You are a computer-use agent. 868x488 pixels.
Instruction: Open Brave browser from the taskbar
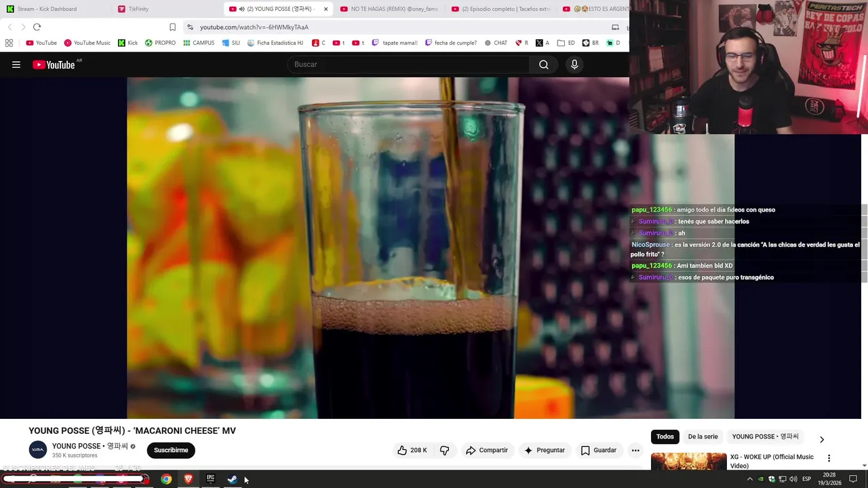189,479
